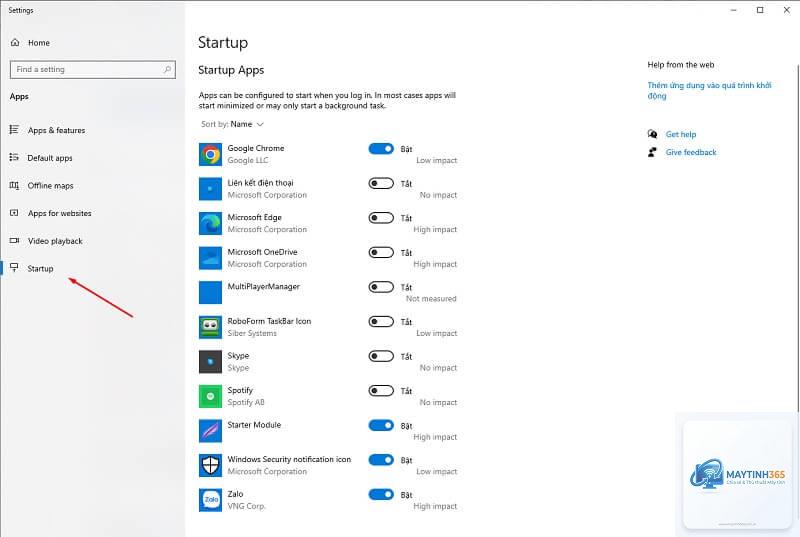800x537 pixels.
Task: Disable Windows Security notification icon toggle
Action: 381,460
